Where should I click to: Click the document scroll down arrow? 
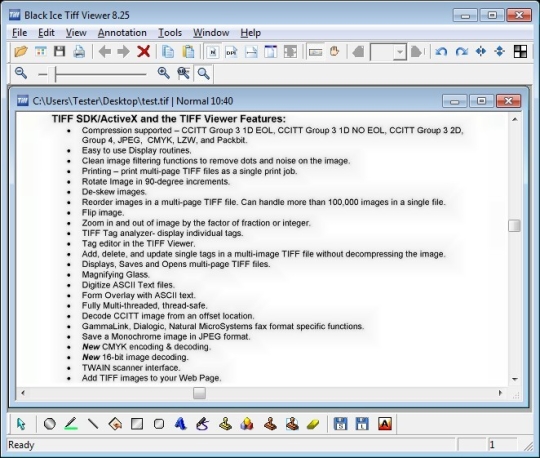pyautogui.click(x=515, y=379)
